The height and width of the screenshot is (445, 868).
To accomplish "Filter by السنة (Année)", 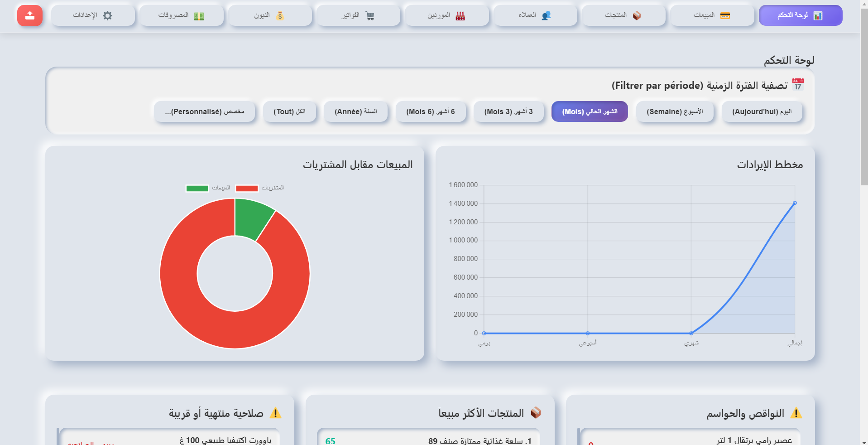I will click(x=356, y=111).
